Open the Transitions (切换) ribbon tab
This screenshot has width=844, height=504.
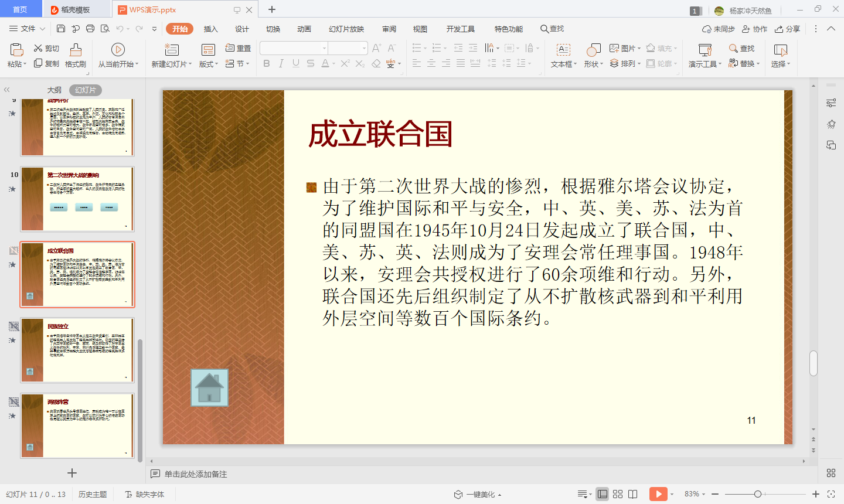273,29
